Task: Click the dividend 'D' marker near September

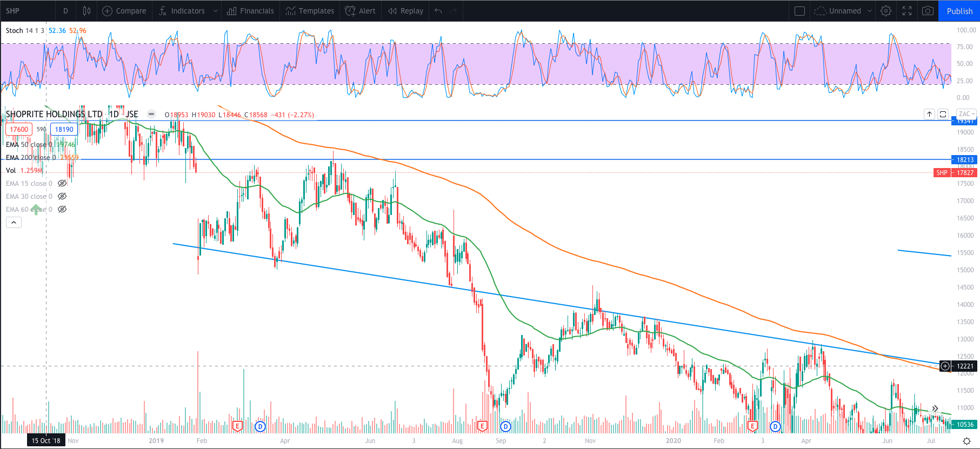Action: [x=505, y=426]
